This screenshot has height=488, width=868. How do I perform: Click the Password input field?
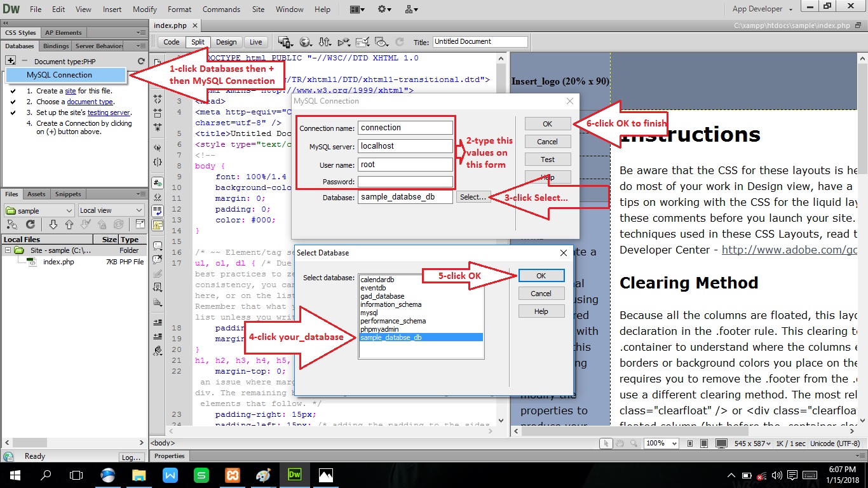405,182
